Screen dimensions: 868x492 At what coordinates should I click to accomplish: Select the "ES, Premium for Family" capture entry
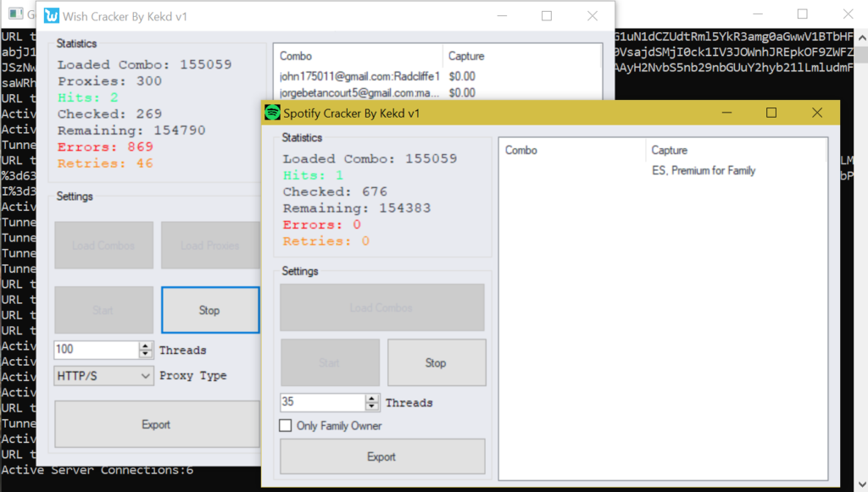tap(704, 171)
